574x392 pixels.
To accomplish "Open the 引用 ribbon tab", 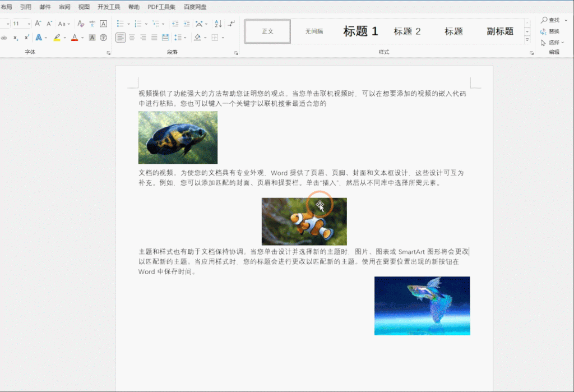I will (x=26, y=7).
